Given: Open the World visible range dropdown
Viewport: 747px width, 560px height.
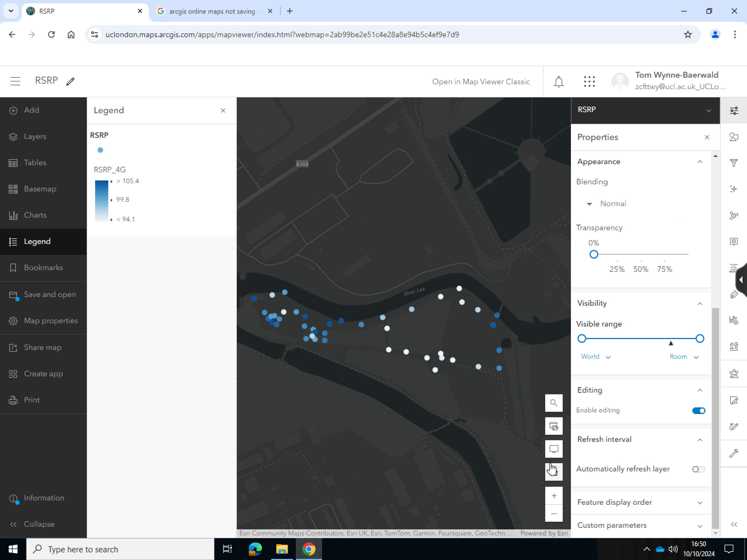Looking at the screenshot, I should pyautogui.click(x=595, y=357).
